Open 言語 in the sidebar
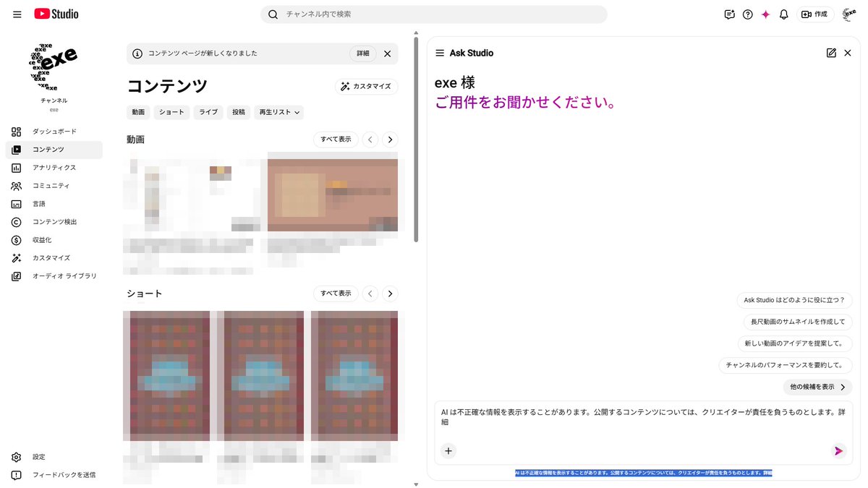 54,204
